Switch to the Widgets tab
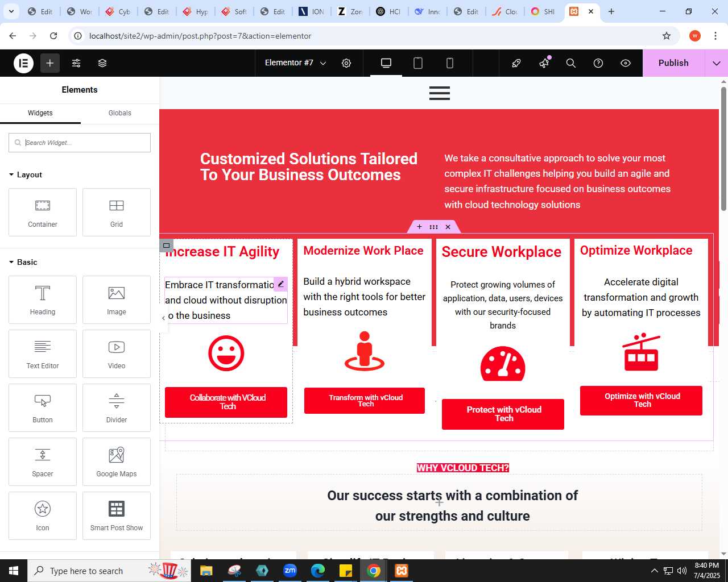Viewport: 728px width, 582px height. click(40, 113)
